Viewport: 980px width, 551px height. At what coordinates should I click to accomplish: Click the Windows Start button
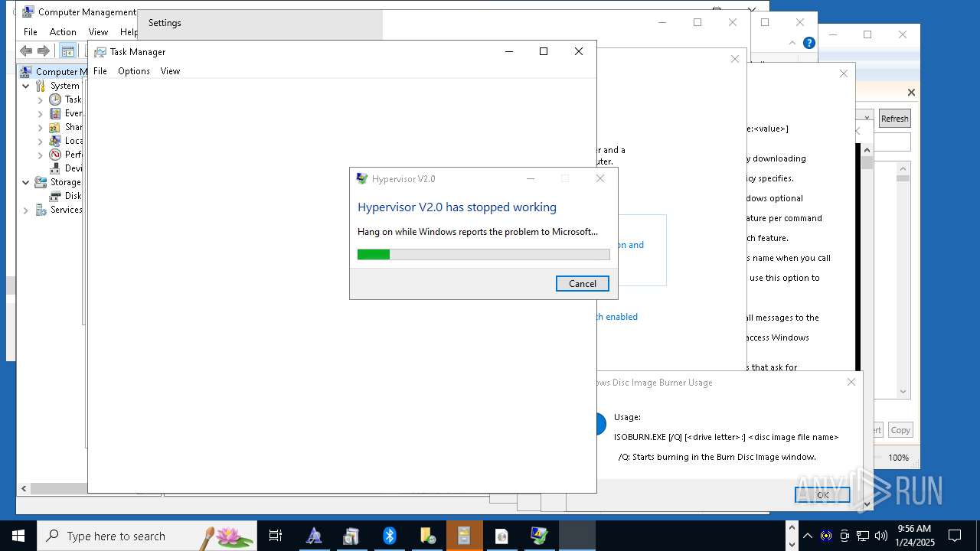click(18, 536)
